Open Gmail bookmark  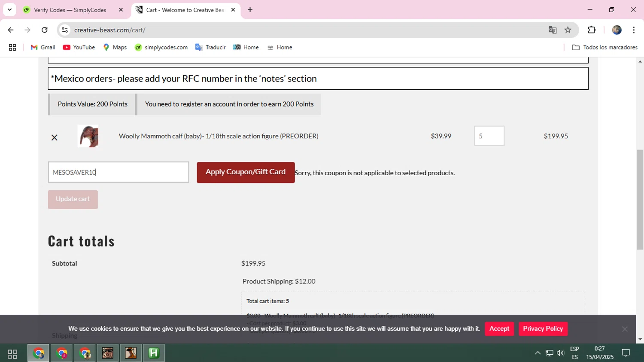43,47
